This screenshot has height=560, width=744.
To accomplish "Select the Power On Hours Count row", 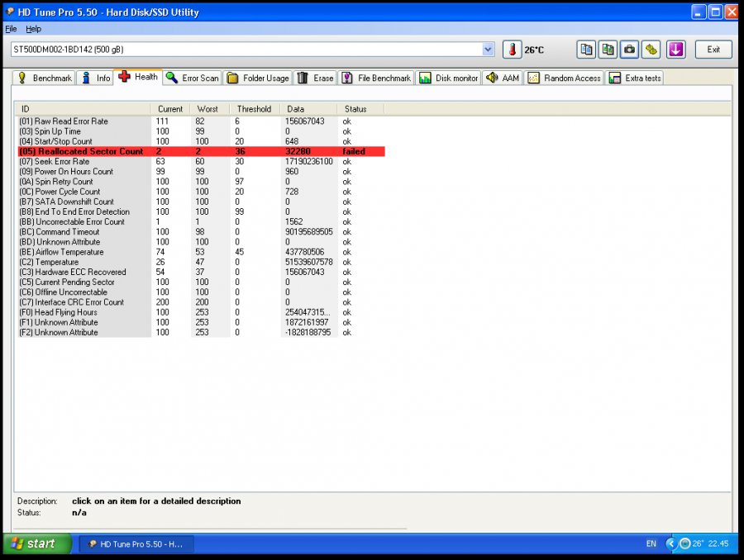I will [201, 172].
